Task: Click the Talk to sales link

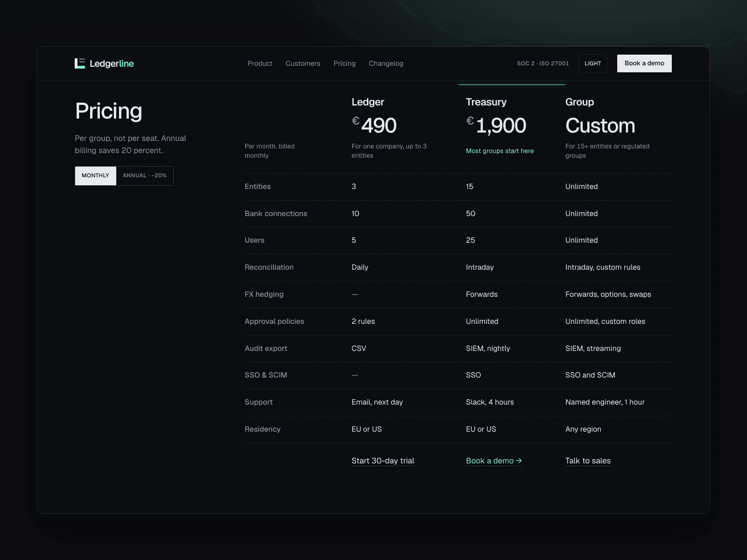Action: point(588,461)
